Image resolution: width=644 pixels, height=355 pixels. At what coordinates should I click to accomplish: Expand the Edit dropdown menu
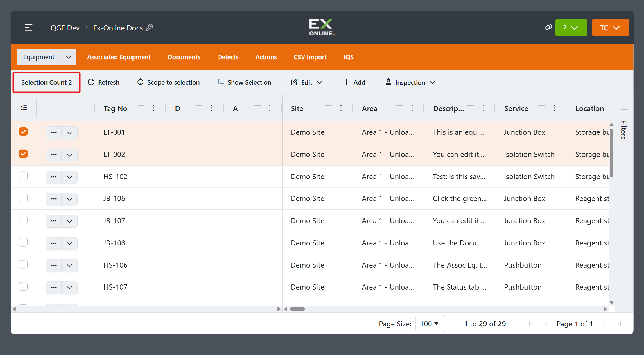[x=307, y=82]
